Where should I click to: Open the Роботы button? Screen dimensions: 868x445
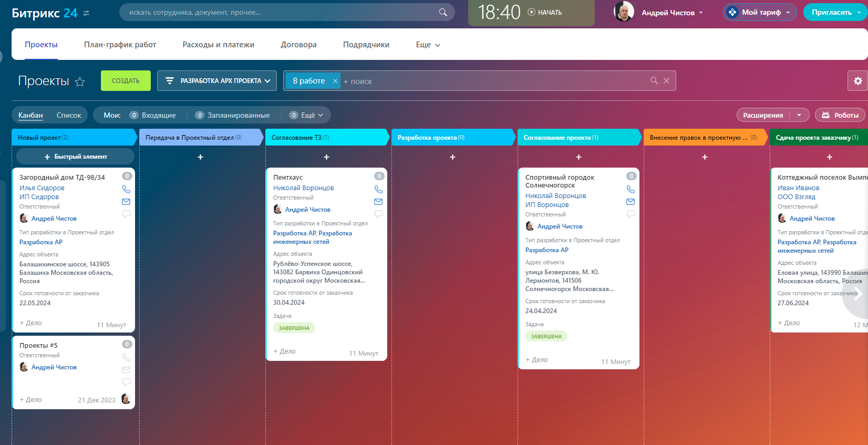pos(840,115)
